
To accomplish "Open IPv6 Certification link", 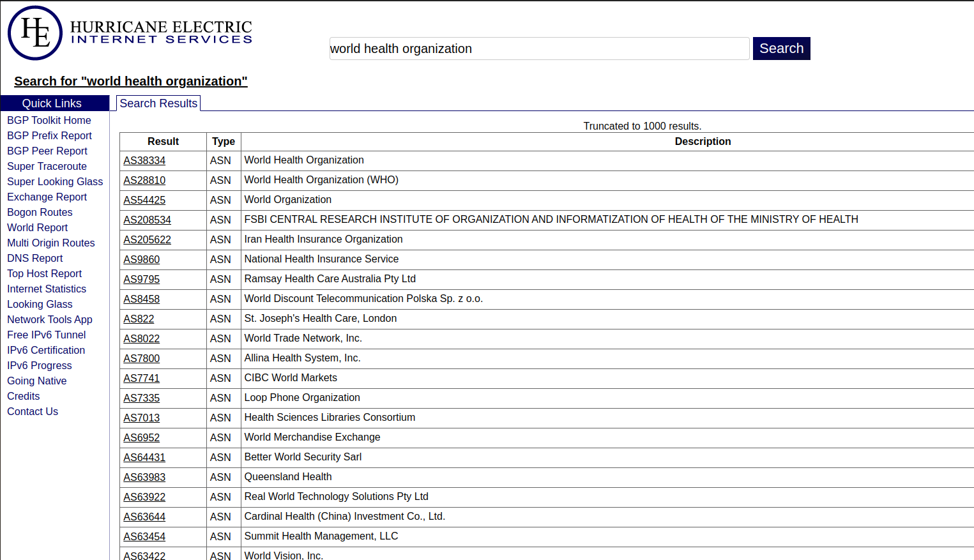I will (46, 350).
